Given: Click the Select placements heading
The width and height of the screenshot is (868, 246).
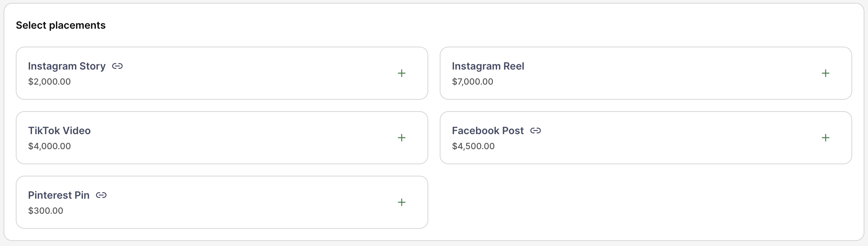Looking at the screenshot, I should [61, 25].
